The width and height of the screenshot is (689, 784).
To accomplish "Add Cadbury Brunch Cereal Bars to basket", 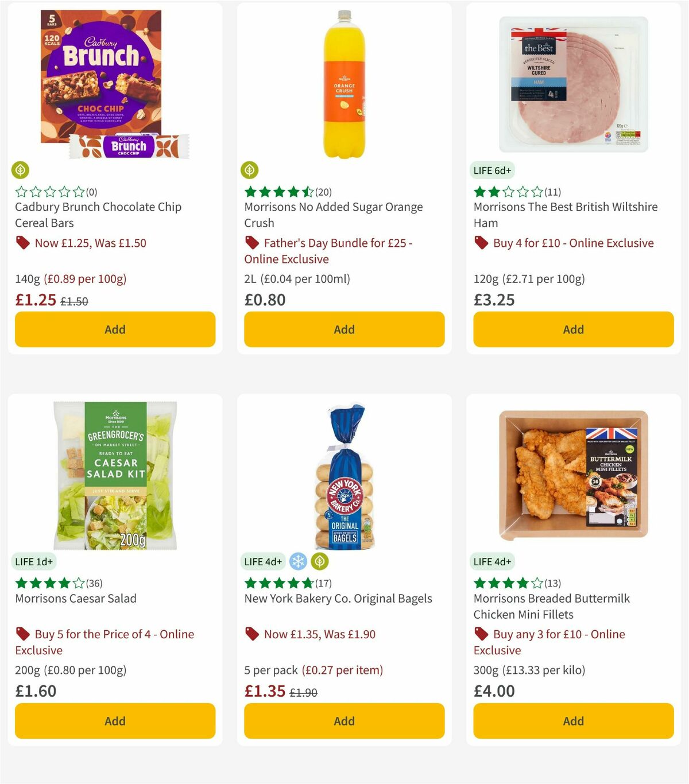I will (x=115, y=329).
